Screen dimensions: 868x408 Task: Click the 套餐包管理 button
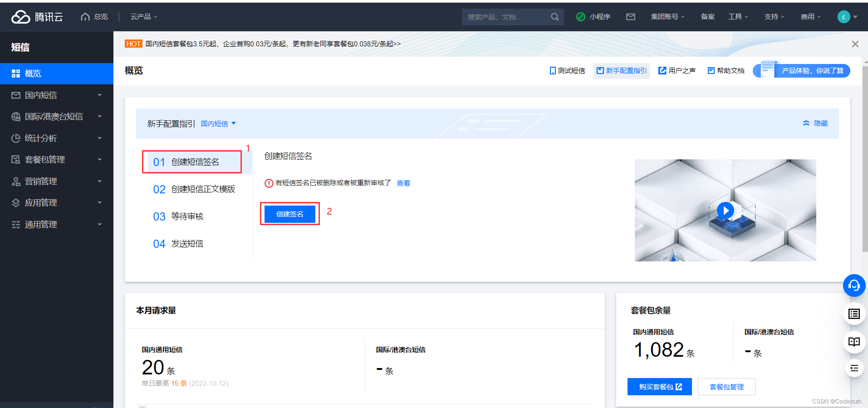726,387
